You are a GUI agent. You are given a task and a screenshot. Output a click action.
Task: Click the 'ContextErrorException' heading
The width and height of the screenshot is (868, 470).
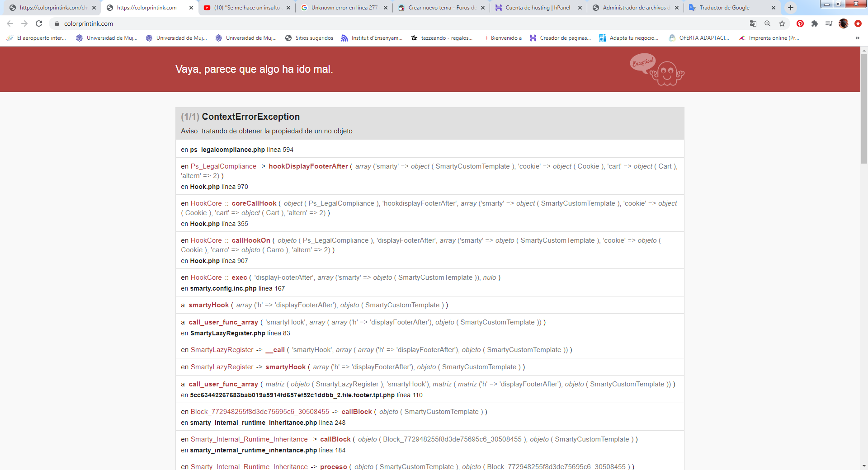tap(250, 117)
